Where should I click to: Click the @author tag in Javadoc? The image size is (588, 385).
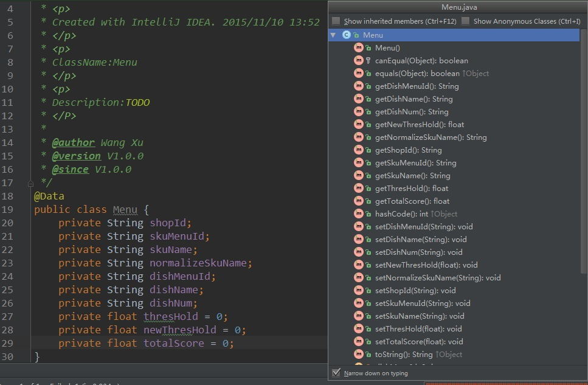click(73, 142)
